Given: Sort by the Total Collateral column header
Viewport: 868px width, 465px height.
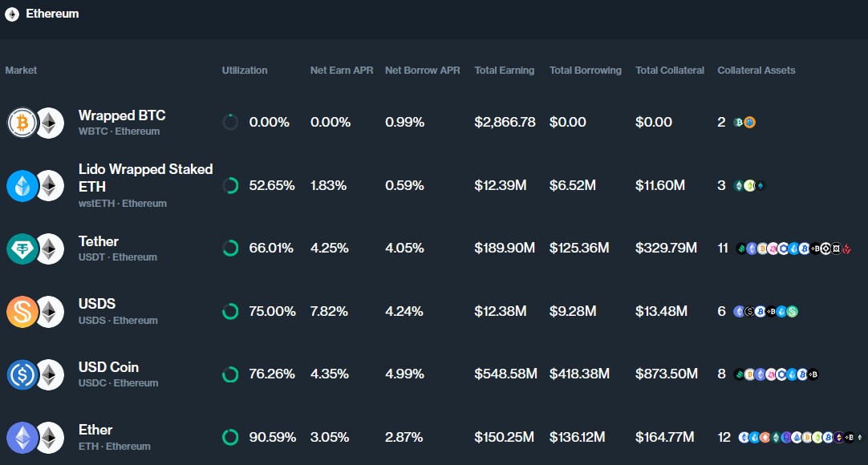Looking at the screenshot, I should (670, 71).
